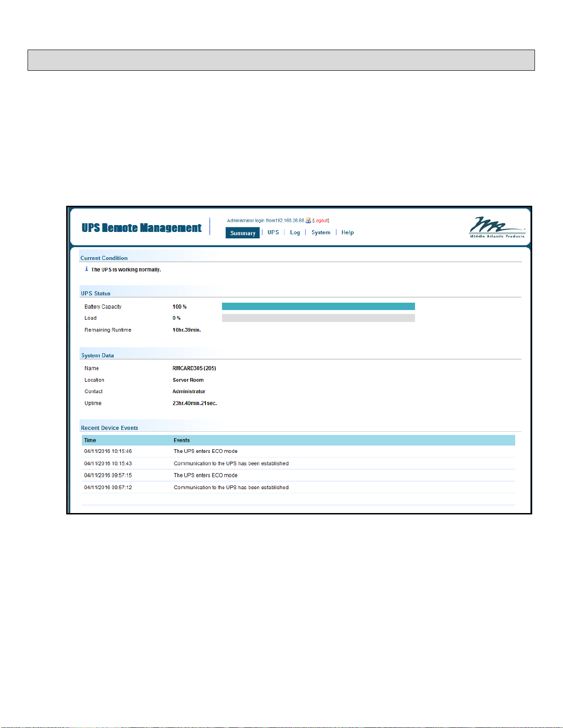Click communication established event at 10:15:43

(x=231, y=463)
